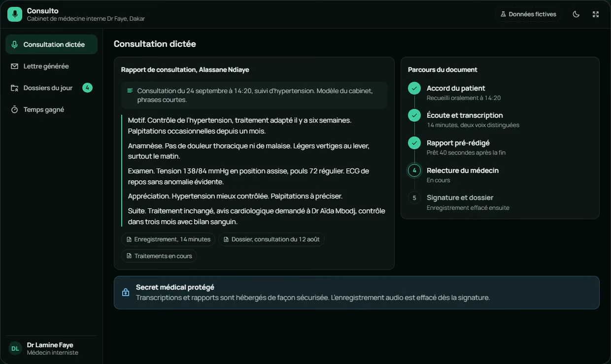The image size is (611, 364).
Task: Click the Temps gagné stopwatch icon
Action: [14, 109]
